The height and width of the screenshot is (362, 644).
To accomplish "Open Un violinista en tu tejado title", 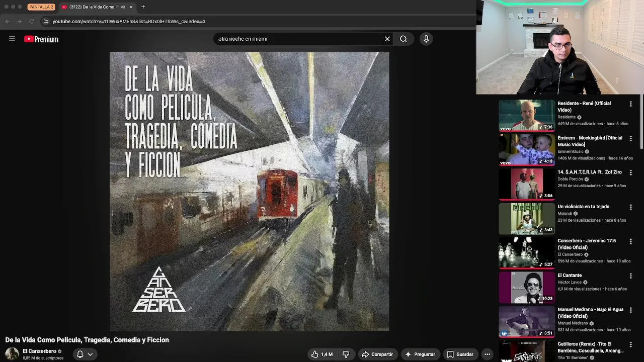I will click(583, 207).
